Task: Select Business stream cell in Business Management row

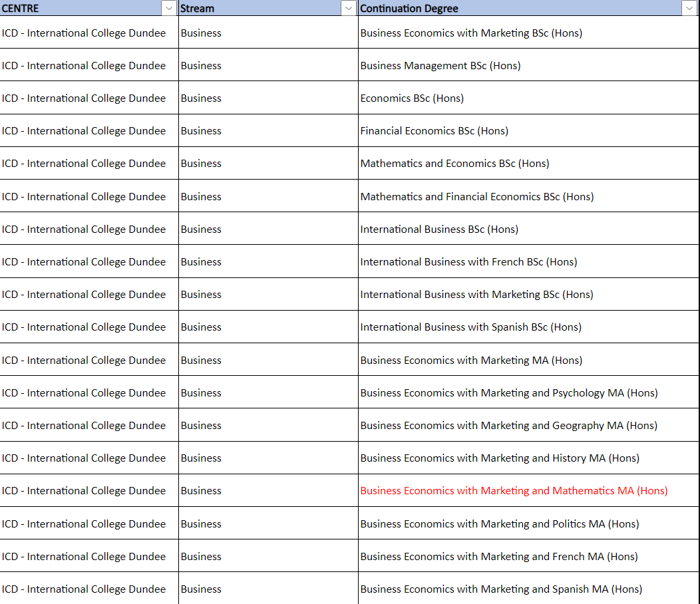Action: (x=268, y=65)
